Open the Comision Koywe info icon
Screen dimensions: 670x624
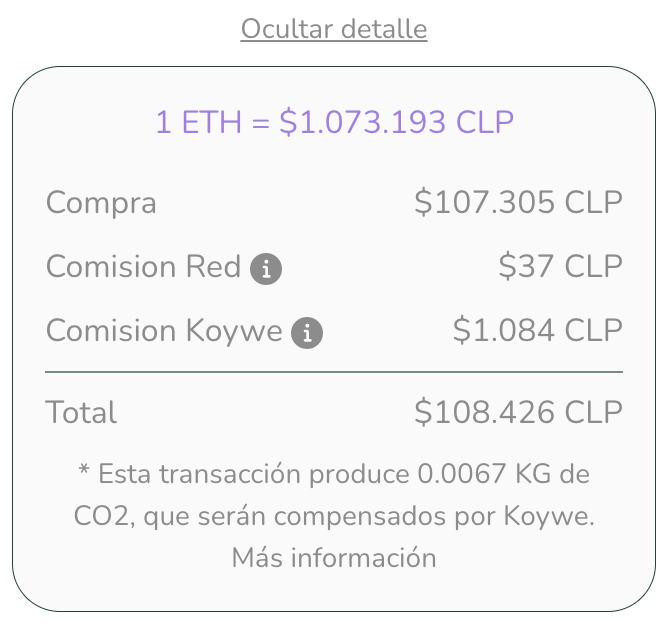pyautogui.click(x=307, y=333)
